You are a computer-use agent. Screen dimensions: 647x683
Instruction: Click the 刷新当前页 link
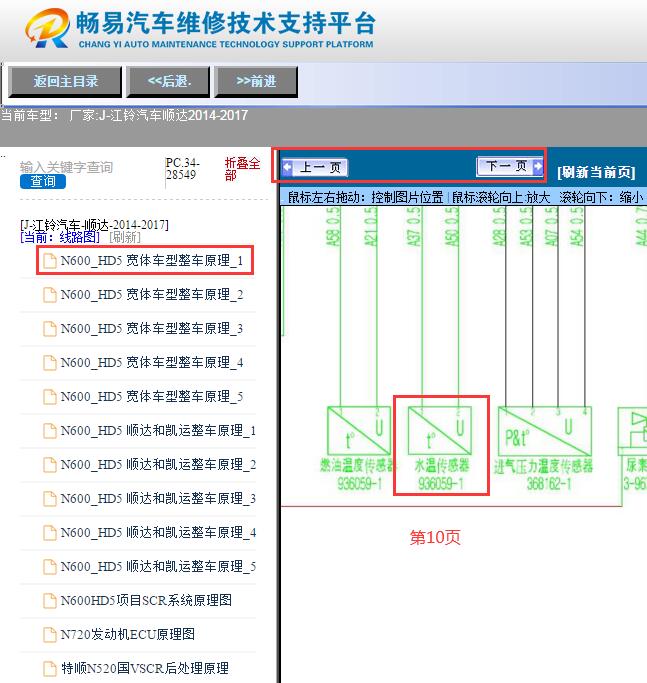(x=596, y=172)
